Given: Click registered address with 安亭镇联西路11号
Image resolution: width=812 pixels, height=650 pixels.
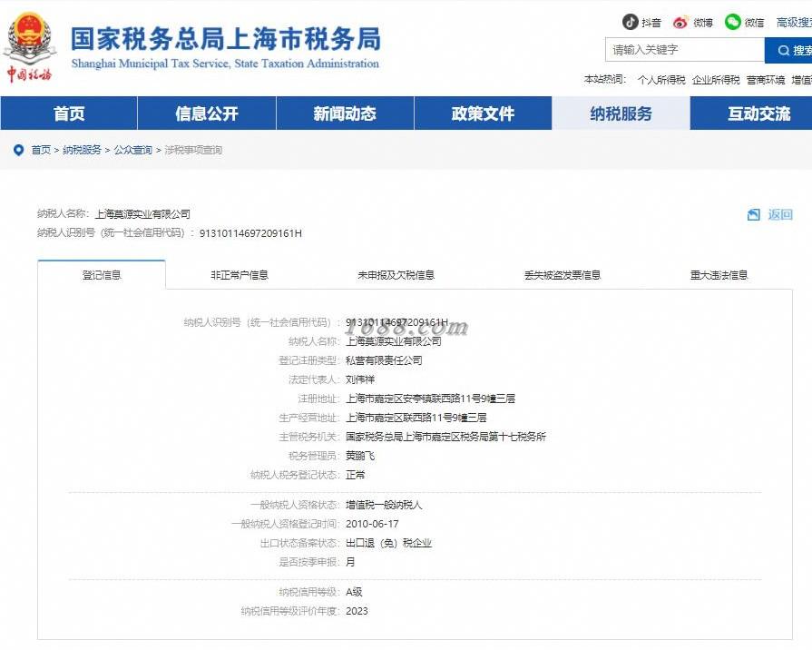Looking at the screenshot, I should coord(430,399).
